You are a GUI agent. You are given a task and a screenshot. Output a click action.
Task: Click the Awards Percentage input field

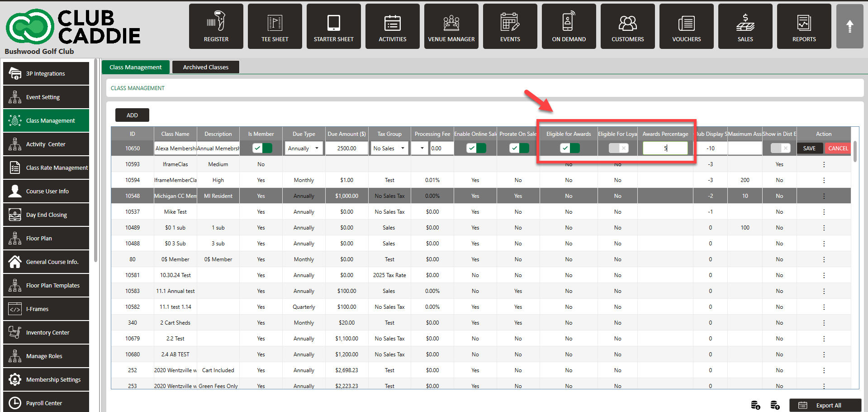(665, 148)
